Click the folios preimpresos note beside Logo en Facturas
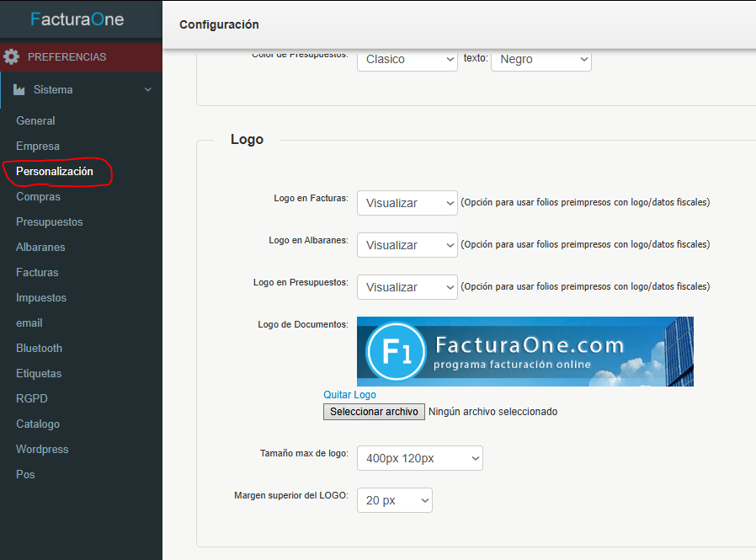 pos(585,203)
